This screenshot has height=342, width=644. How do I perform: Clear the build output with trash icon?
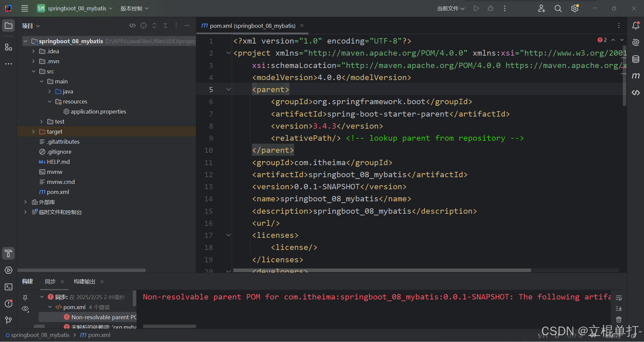[619, 320]
